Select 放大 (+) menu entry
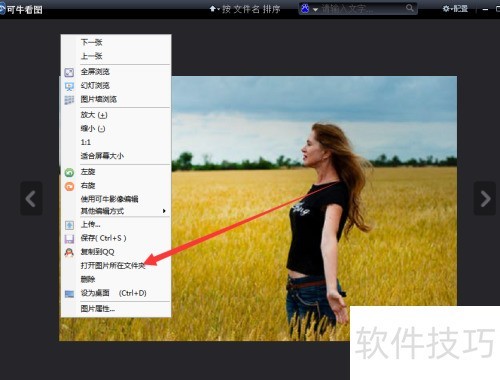Viewport: 500px width, 380px height. [x=116, y=115]
